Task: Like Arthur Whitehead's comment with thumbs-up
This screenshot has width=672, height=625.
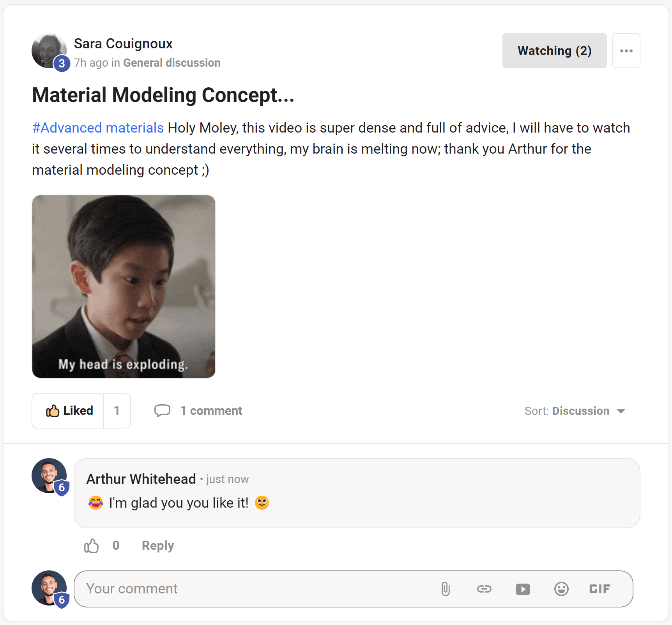Action: pyautogui.click(x=92, y=545)
